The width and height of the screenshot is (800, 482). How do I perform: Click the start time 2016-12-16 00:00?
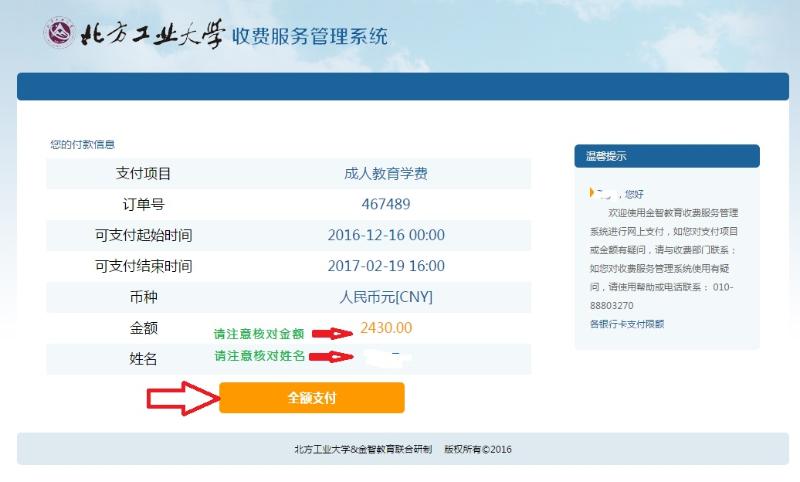pyautogui.click(x=386, y=235)
